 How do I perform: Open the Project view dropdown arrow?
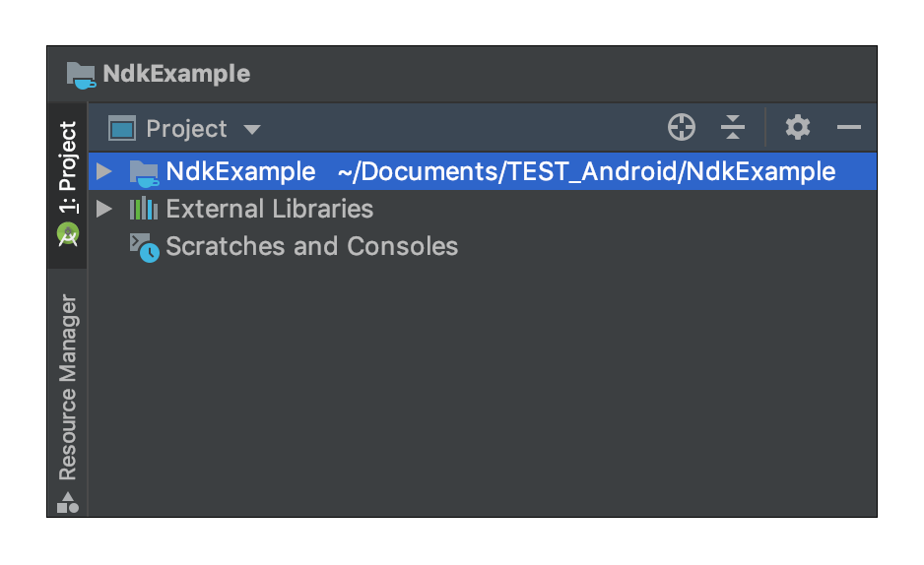click(x=251, y=130)
